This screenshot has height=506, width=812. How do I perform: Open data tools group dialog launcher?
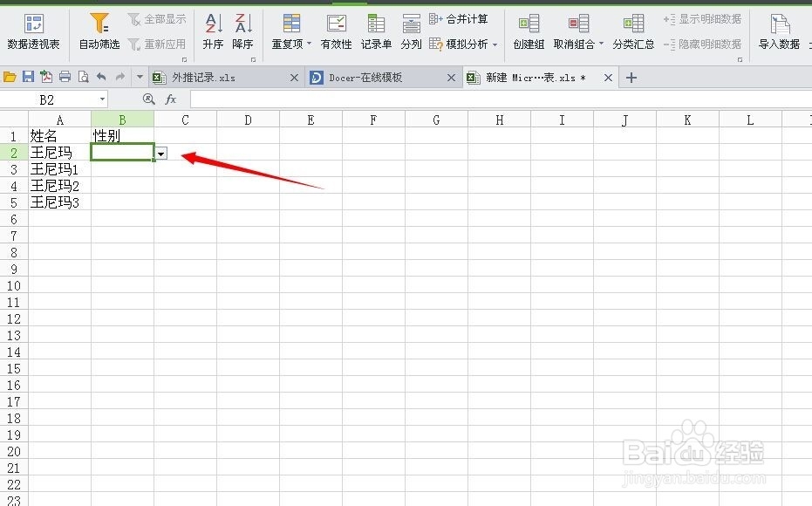[x=253, y=59]
